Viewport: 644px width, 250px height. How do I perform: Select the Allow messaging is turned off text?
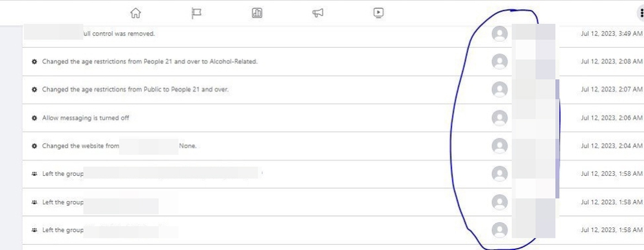tap(86, 118)
